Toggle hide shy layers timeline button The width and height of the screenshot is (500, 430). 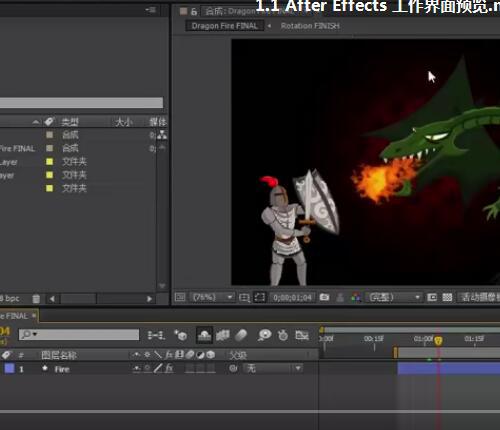[204, 335]
